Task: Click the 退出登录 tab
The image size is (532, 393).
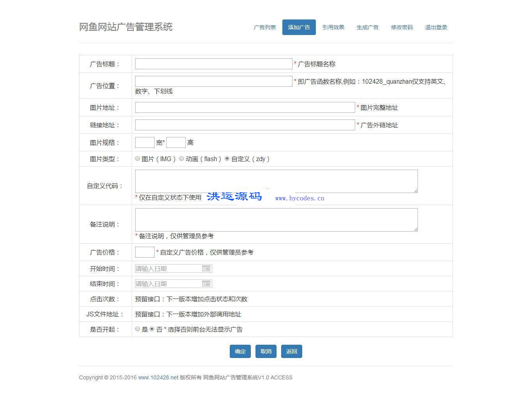Action: [436, 27]
